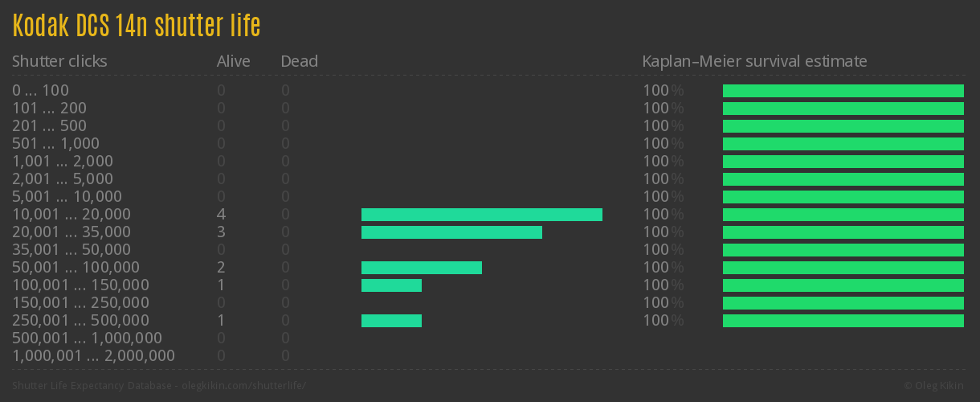The height and width of the screenshot is (402, 980).
Task: Click the "Kaplan–Meier survival estimate" header
Action: tap(754, 61)
